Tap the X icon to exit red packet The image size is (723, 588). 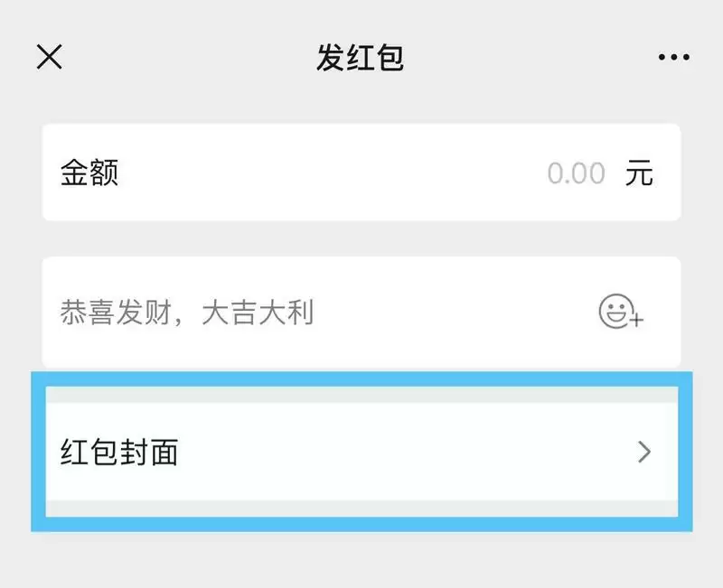tap(50, 56)
